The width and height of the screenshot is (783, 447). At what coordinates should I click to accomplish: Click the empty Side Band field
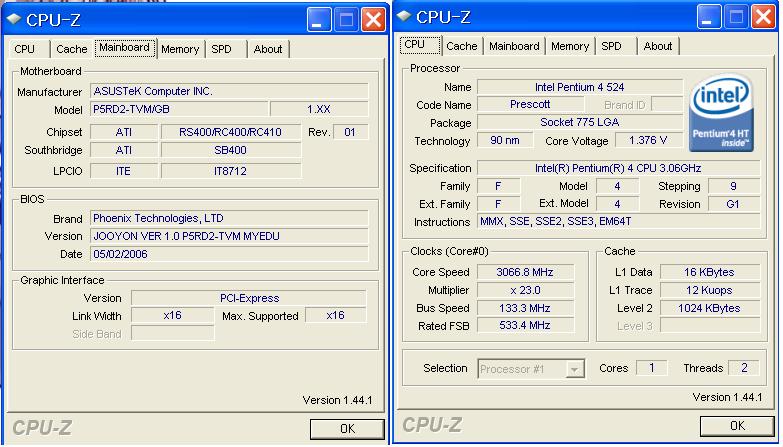click(x=173, y=333)
